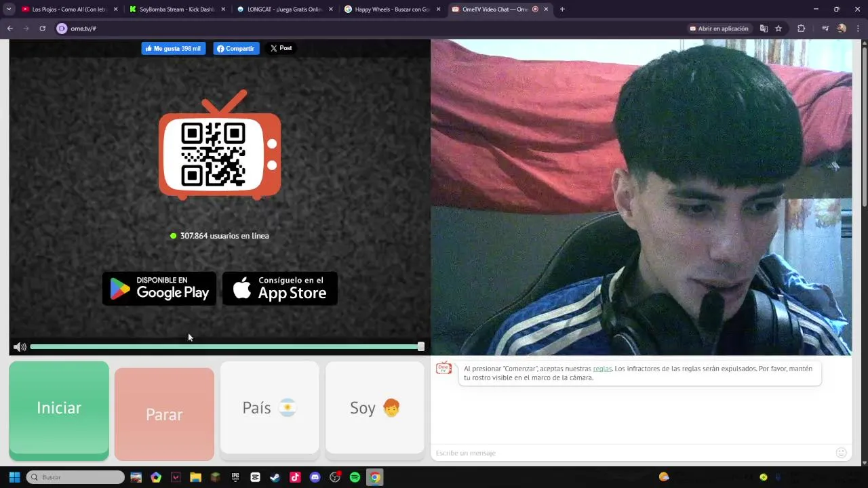Close the Los Piojos tab
This screenshot has width=868, height=488.
pyautogui.click(x=115, y=9)
